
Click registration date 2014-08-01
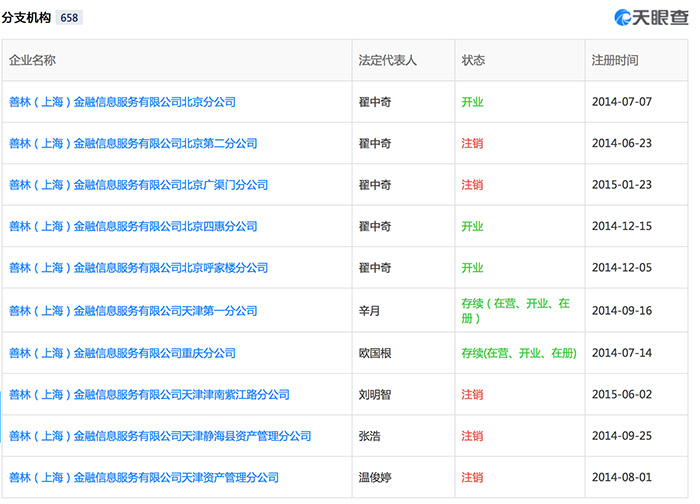pyautogui.click(x=622, y=478)
